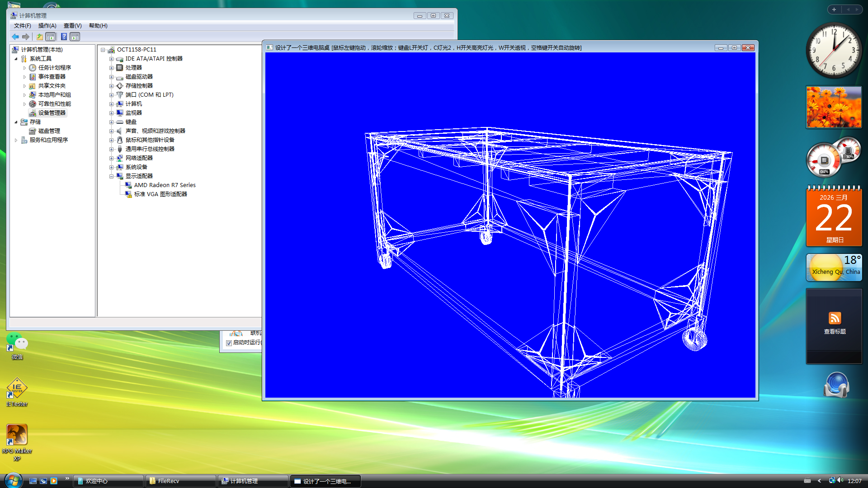Click the RSS feed headlines gadget icon
This screenshot has width=868, height=488.
pyautogui.click(x=835, y=318)
